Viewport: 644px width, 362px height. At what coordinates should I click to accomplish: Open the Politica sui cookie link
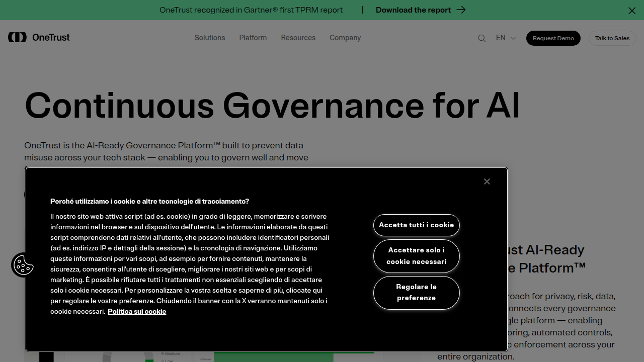137,311
